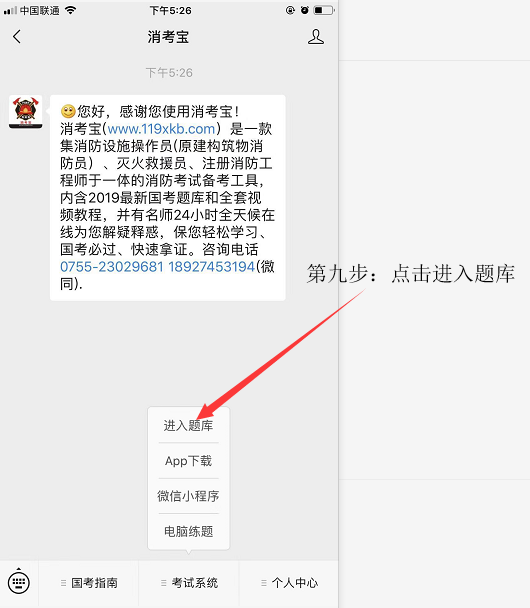Image resolution: width=530 pixels, height=608 pixels.
Task: Select 进入题库 from the popup menu
Action: 188,425
